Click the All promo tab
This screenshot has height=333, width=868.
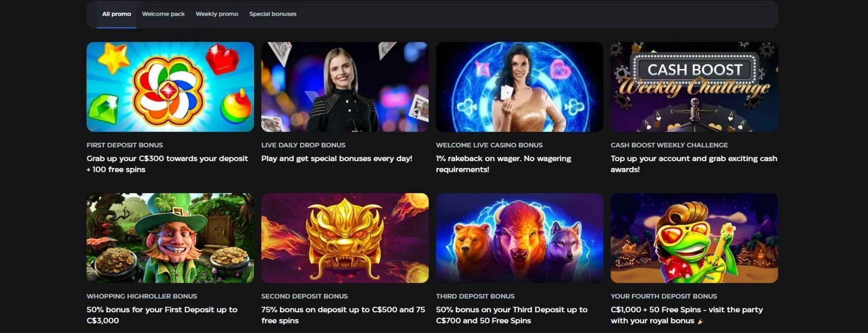pos(116,14)
